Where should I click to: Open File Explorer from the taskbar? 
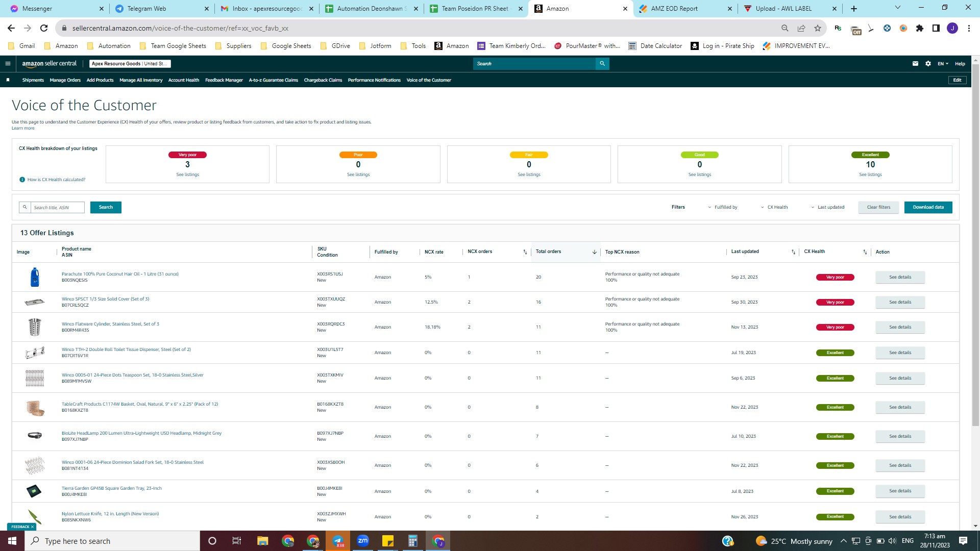click(263, 541)
